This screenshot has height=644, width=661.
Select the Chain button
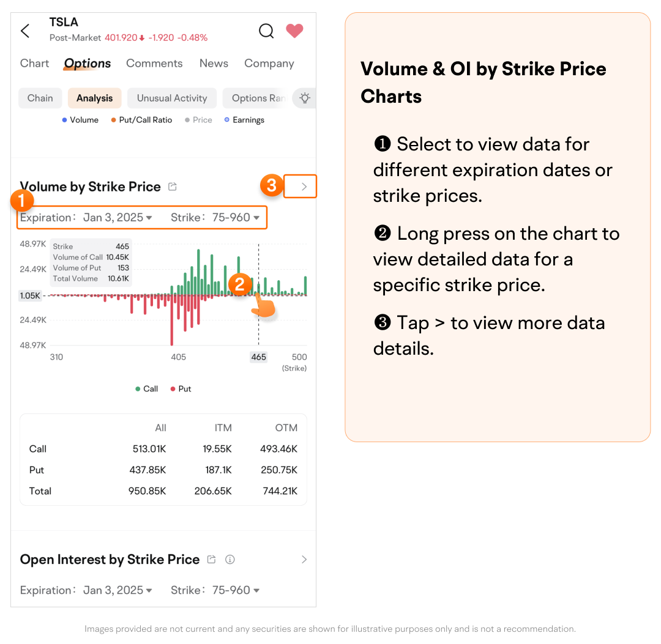coord(40,98)
